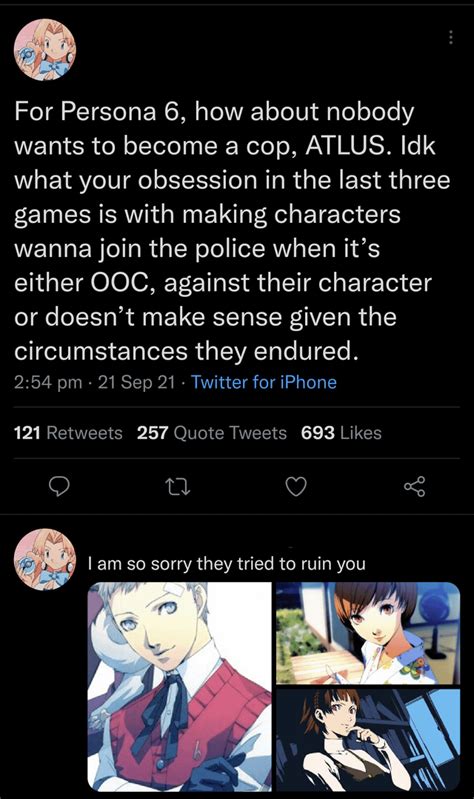View the 257 Quote Tweets list

[212, 433]
